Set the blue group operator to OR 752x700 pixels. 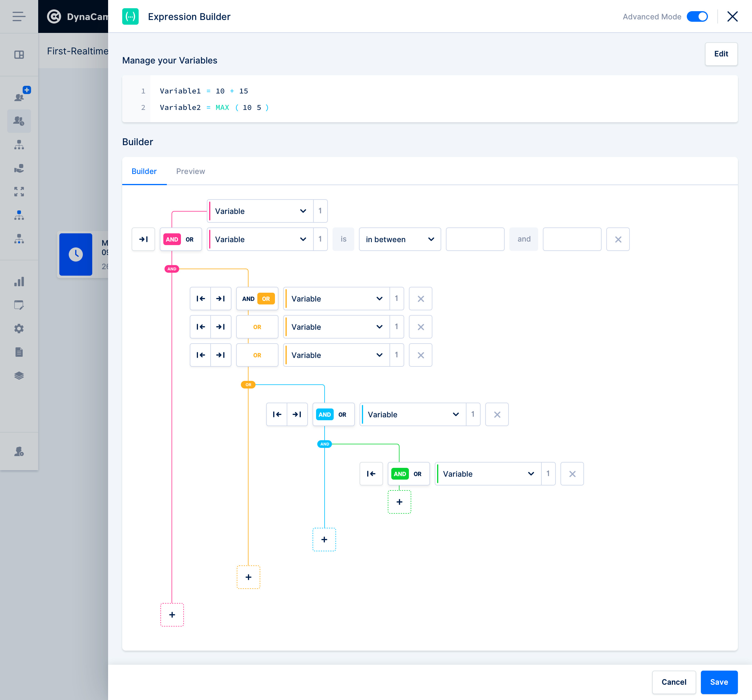coord(342,415)
